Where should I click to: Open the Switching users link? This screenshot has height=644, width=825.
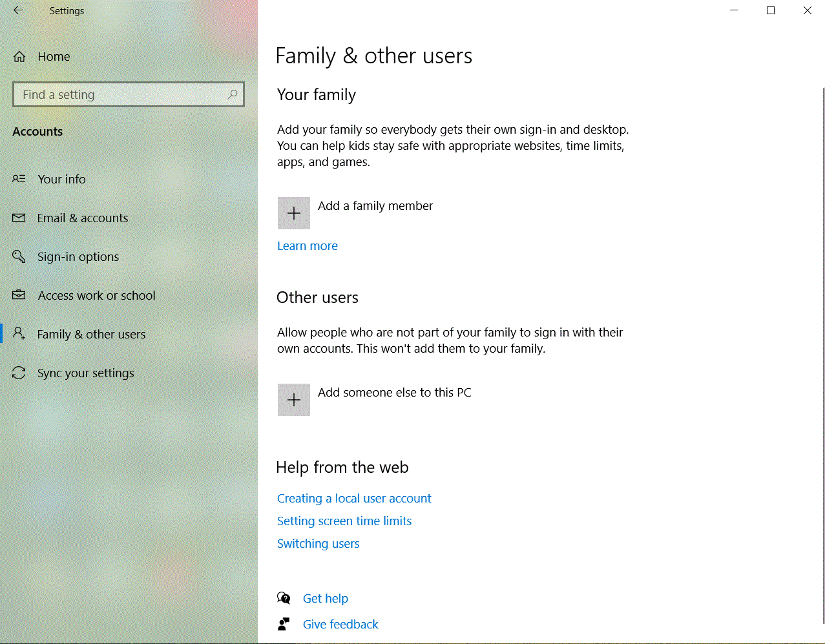coord(319,544)
